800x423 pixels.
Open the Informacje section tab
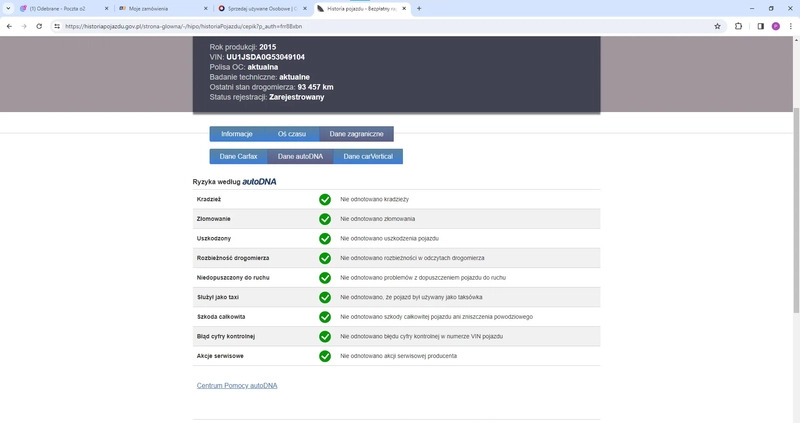click(238, 134)
